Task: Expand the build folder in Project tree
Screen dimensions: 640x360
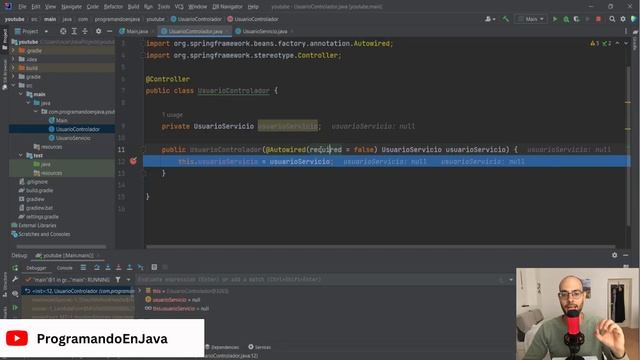Action: 13,68
